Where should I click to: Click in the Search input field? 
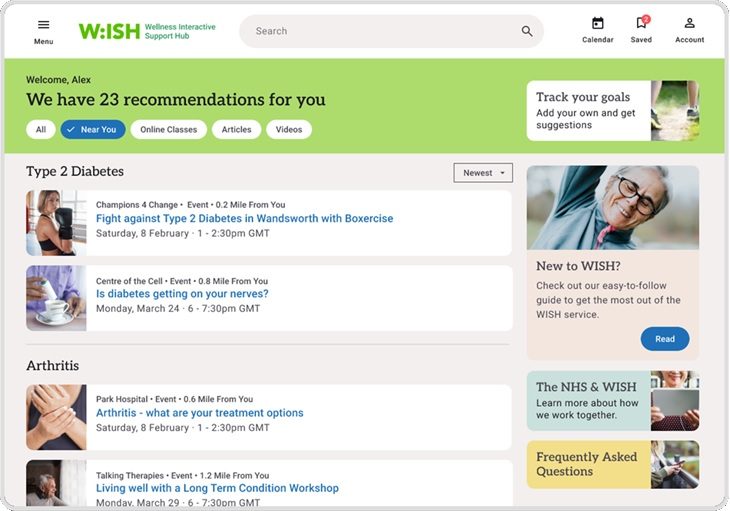coord(380,31)
